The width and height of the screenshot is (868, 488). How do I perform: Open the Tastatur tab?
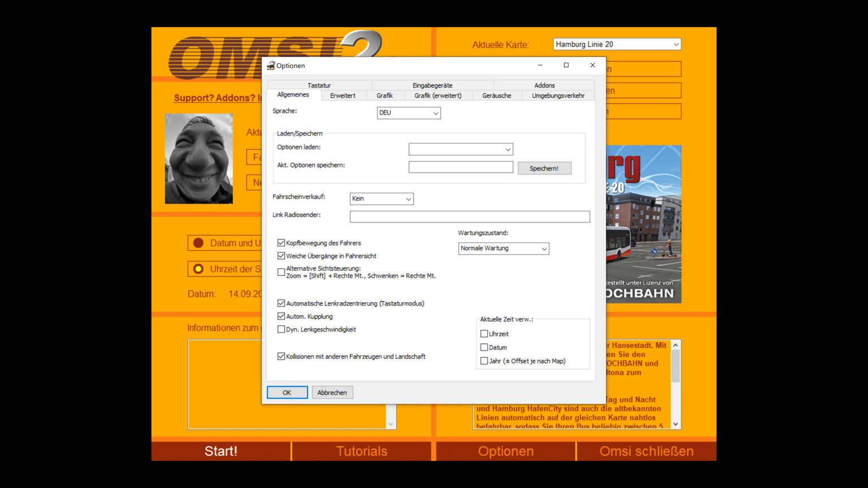coord(319,85)
